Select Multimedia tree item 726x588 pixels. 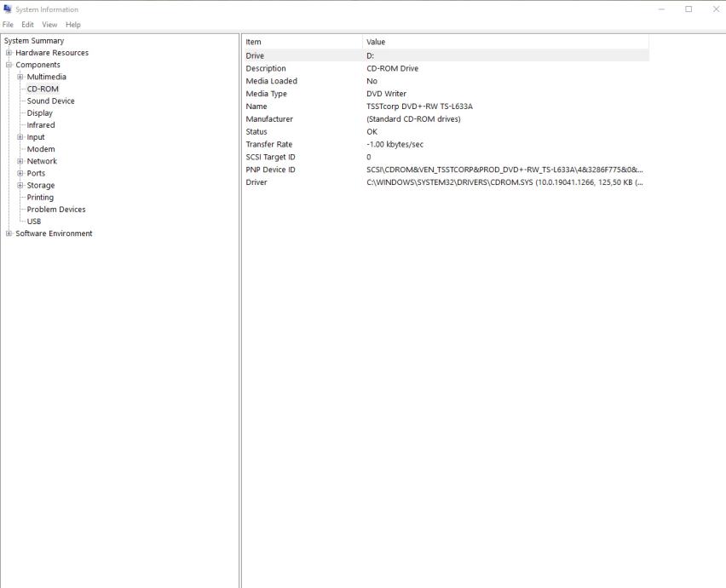[46, 77]
